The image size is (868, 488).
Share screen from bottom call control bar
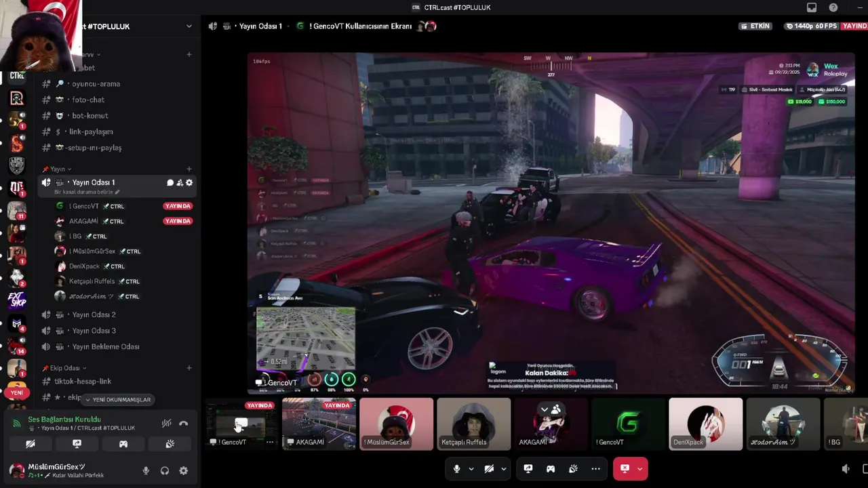[x=528, y=469]
